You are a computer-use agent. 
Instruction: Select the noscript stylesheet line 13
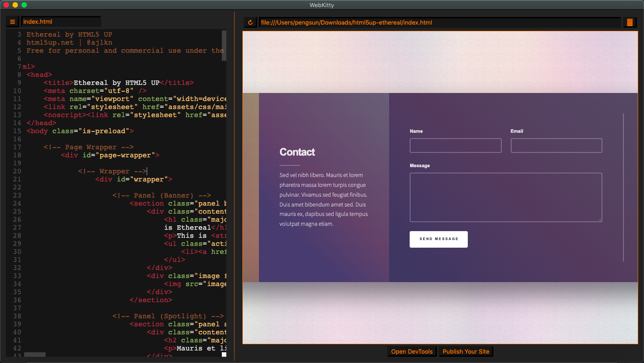coord(136,115)
